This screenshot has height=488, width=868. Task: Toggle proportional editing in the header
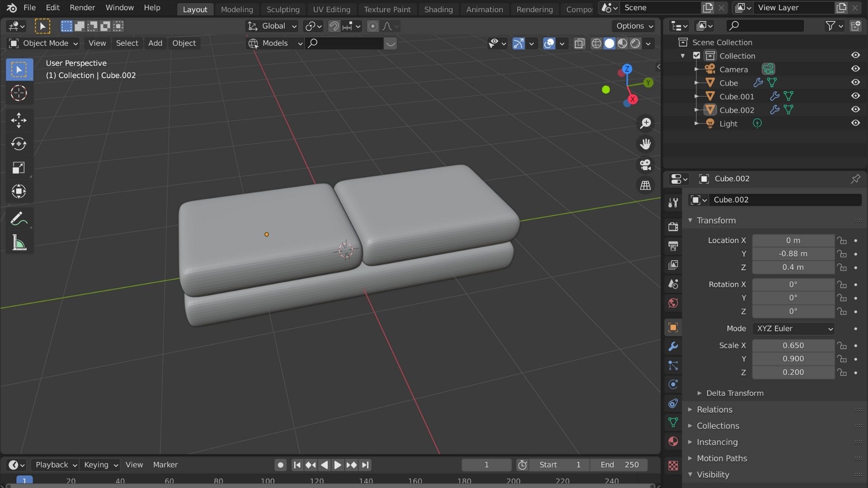372,26
